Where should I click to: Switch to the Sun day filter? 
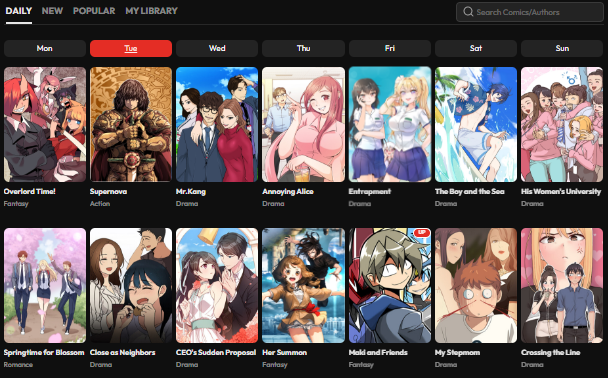(562, 48)
